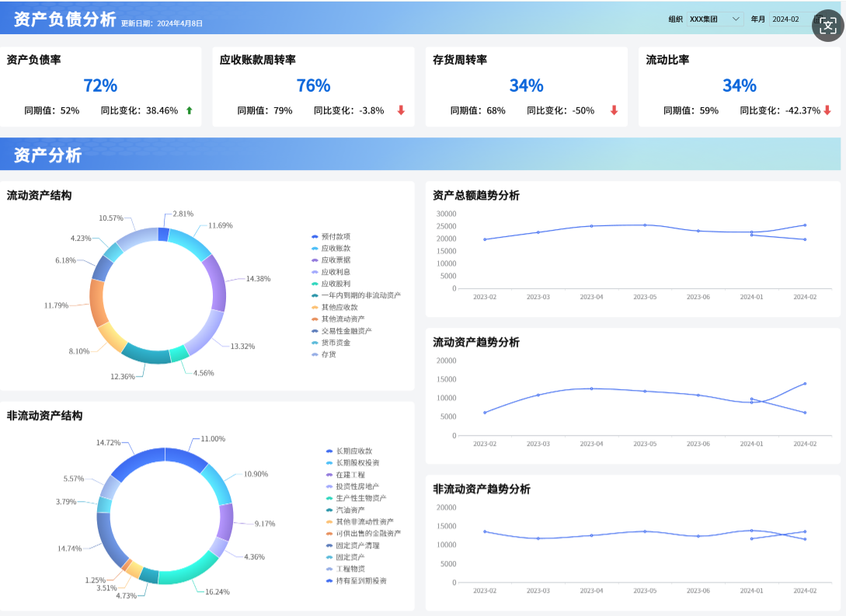
Task: Toggle 应收利息 legend item
Action: click(331, 272)
